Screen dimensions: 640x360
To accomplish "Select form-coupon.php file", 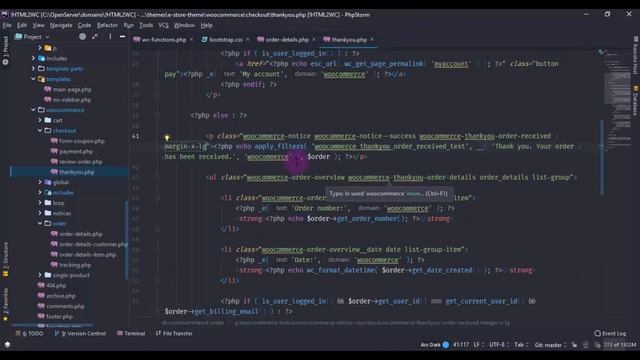I will click(x=82, y=141).
